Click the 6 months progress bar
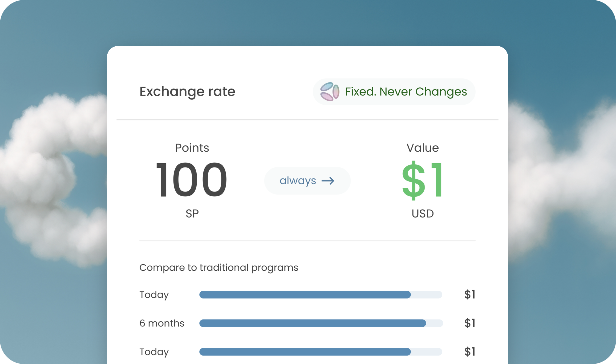The image size is (616, 364). (x=321, y=323)
